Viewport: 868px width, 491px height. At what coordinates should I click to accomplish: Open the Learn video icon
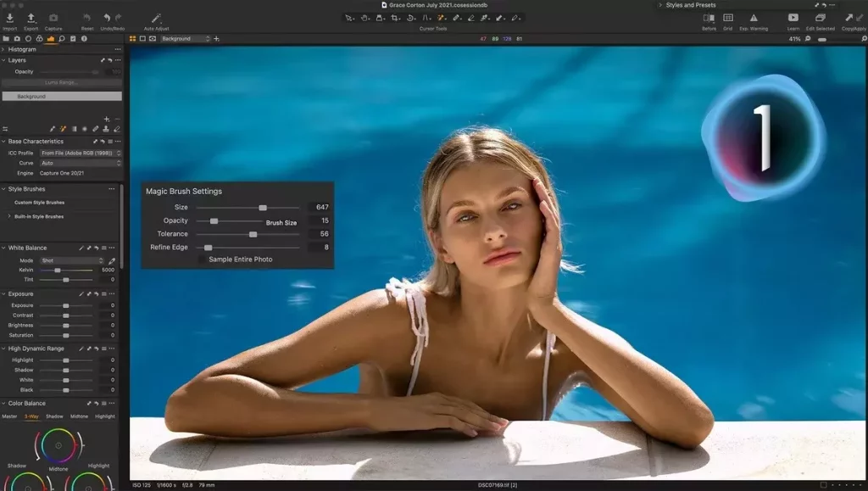click(793, 18)
